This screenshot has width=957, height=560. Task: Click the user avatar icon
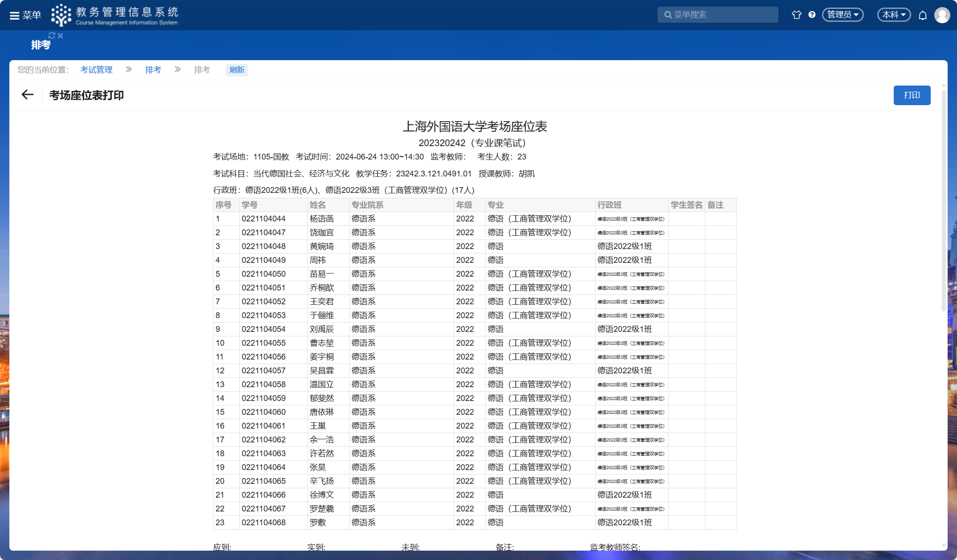pyautogui.click(x=942, y=15)
